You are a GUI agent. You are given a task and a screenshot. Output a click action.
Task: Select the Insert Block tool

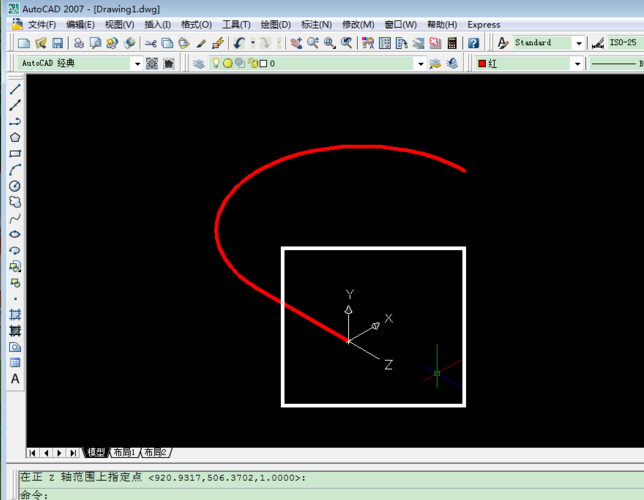(15, 266)
